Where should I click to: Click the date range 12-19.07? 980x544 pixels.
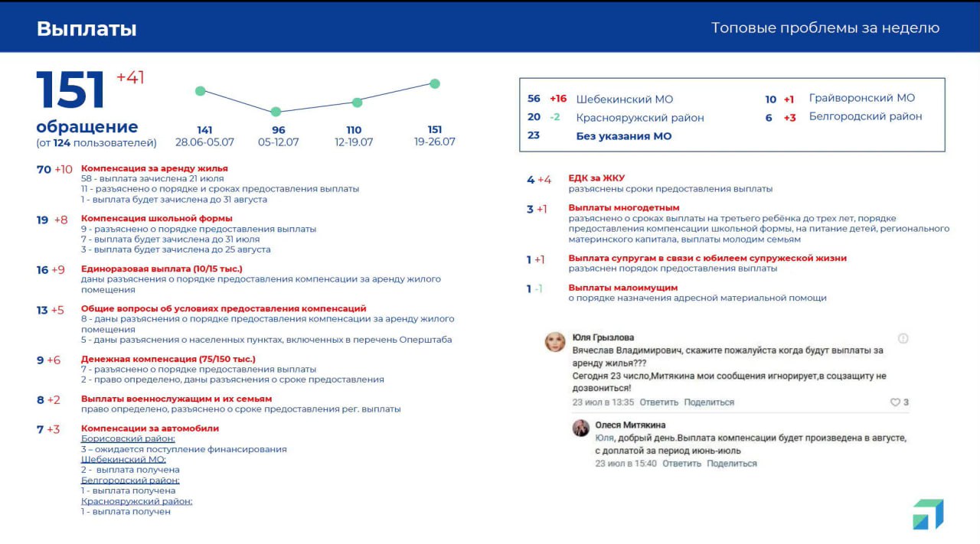pyautogui.click(x=354, y=142)
